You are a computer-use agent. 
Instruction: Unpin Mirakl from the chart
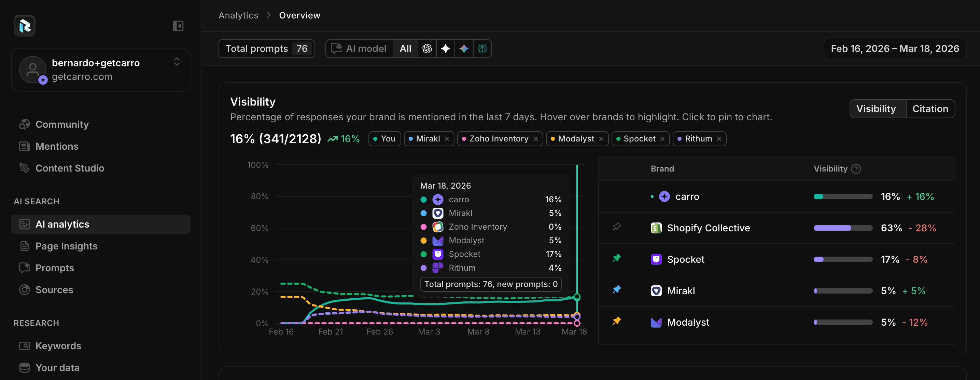[x=617, y=290]
